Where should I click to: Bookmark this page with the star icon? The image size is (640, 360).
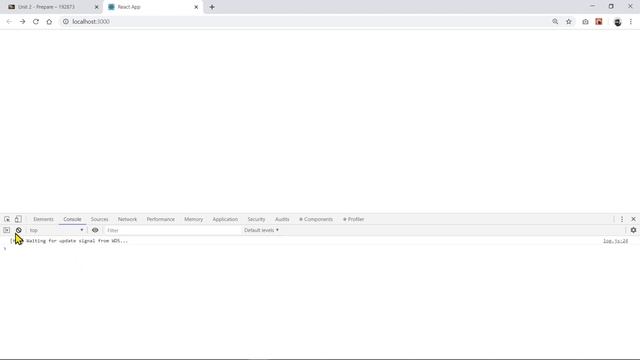569,22
